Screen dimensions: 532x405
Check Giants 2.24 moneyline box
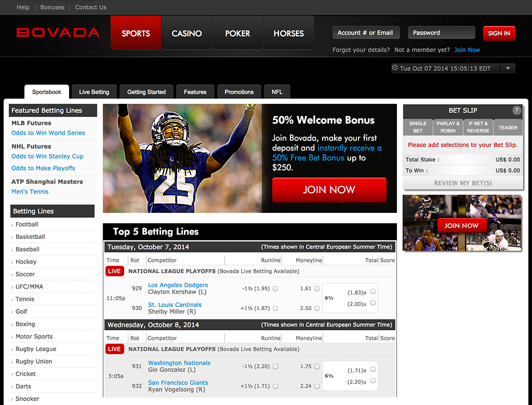317,386
